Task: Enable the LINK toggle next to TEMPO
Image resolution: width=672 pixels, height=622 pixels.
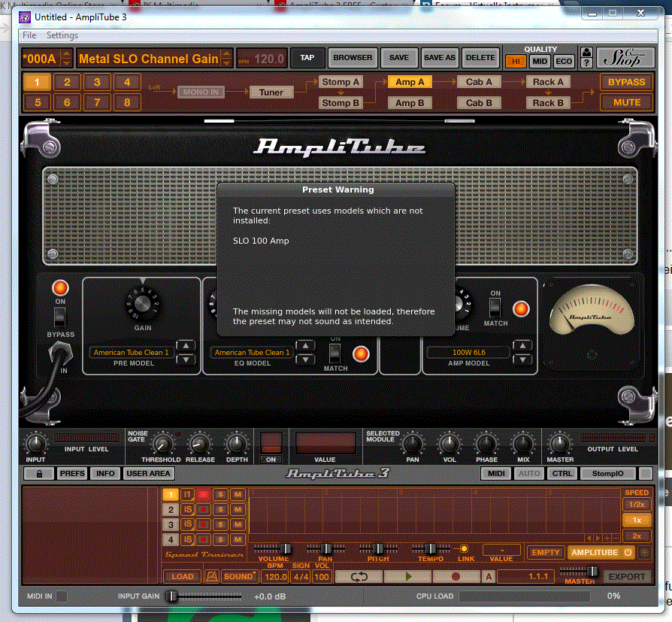Action: [x=464, y=548]
